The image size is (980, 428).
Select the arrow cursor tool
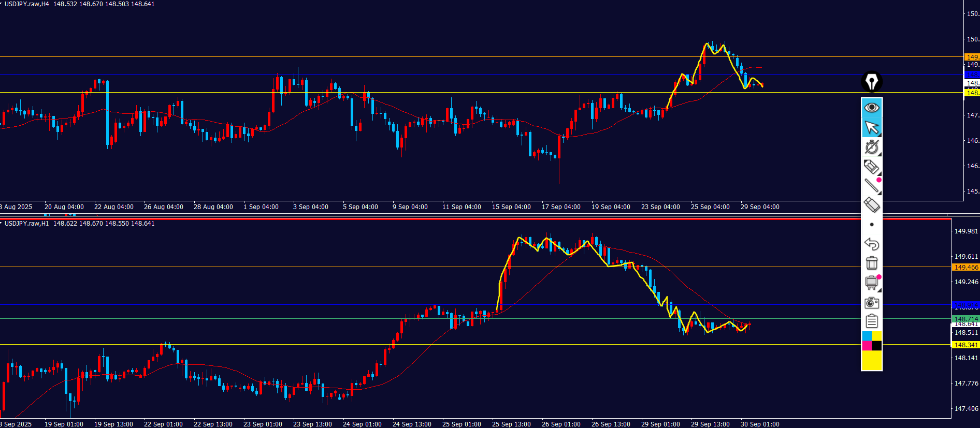click(x=872, y=127)
